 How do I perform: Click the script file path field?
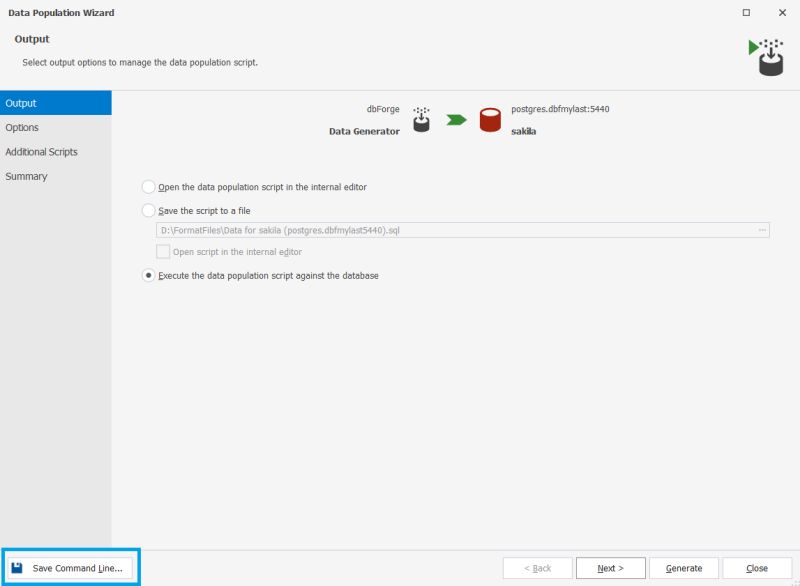462,230
